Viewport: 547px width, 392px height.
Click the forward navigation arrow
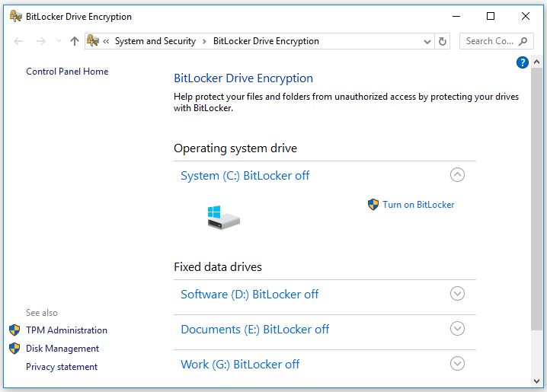coord(41,41)
